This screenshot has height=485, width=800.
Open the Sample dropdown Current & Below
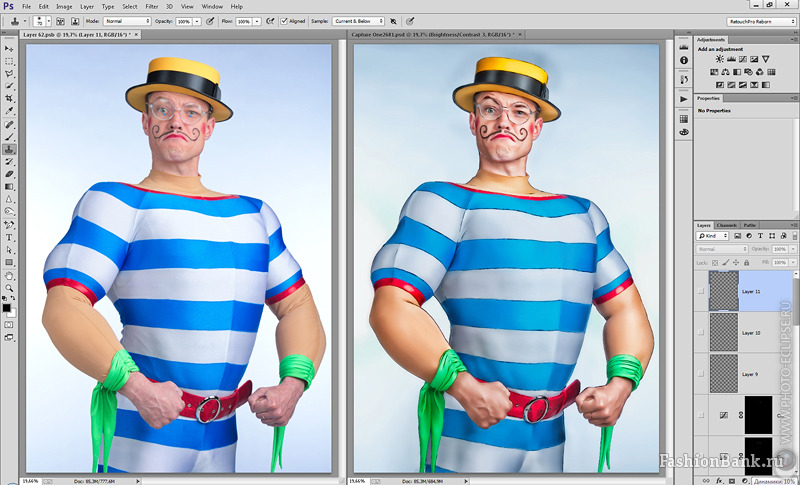(358, 21)
